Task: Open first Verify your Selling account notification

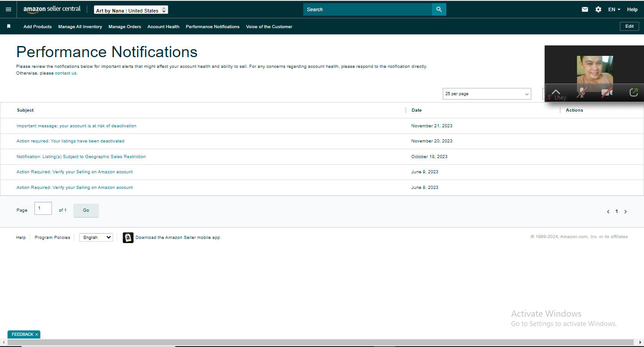Action: (x=75, y=172)
